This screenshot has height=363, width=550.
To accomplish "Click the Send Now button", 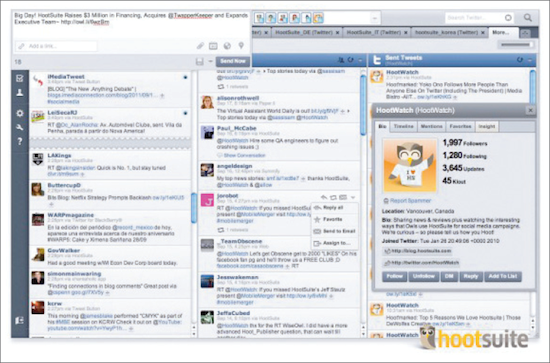I will (233, 61).
